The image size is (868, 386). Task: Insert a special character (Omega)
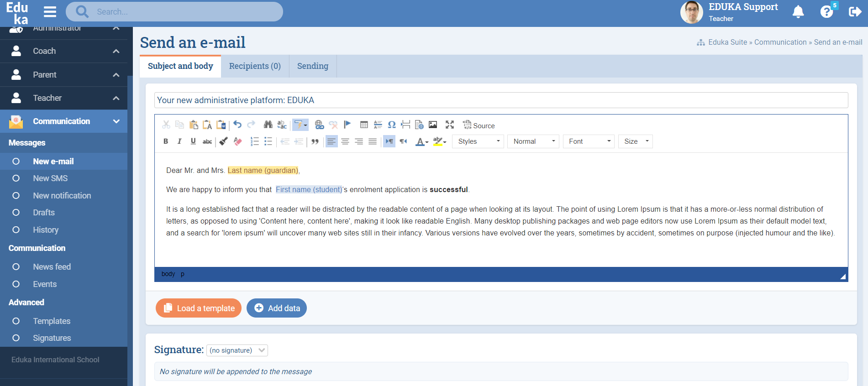(392, 125)
